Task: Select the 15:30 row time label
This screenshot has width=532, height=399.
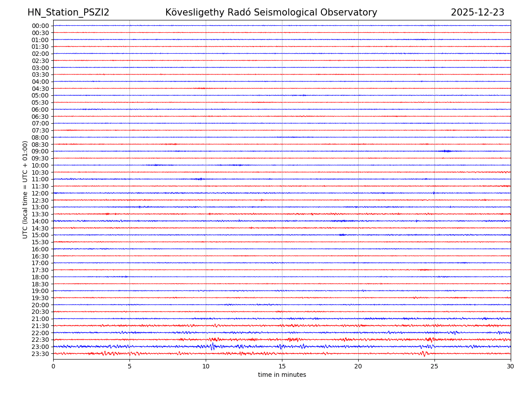Action: click(x=40, y=242)
